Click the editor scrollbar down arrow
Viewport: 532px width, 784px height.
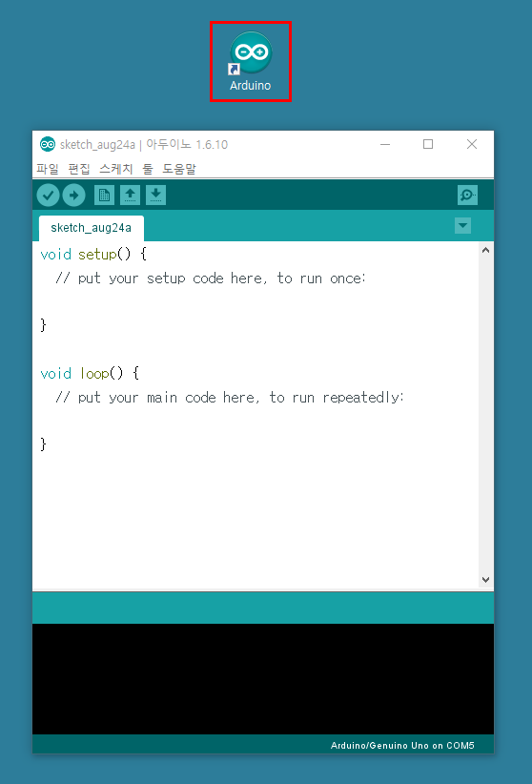tap(485, 580)
